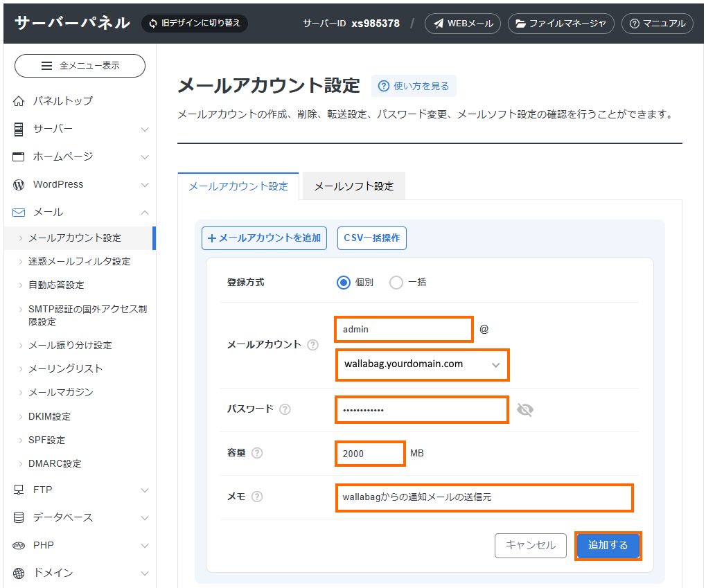
Task: Click the refresh icon on 旧デザインに切り替え
Action: tap(154, 23)
